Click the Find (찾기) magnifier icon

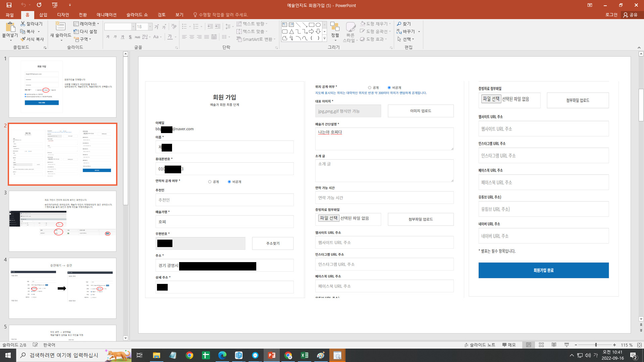399,24
